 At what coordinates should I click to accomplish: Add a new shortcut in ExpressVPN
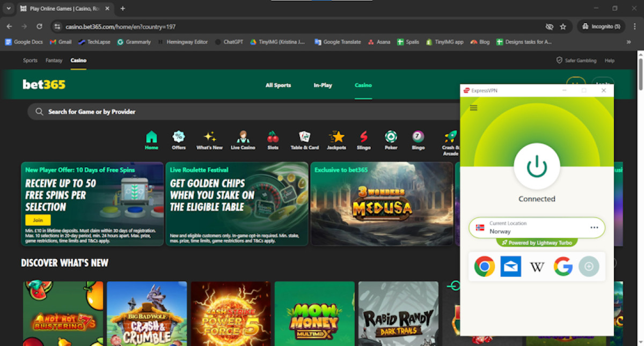pyautogui.click(x=589, y=266)
